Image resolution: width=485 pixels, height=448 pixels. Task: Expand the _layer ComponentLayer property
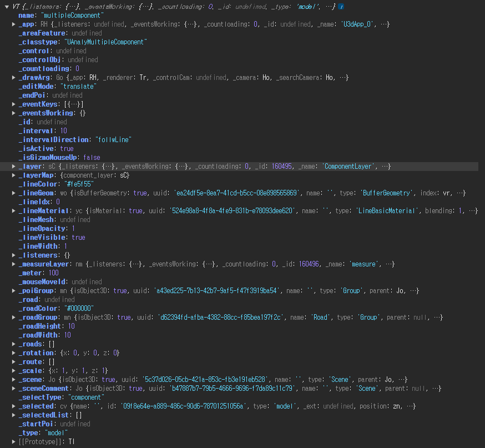(x=14, y=166)
